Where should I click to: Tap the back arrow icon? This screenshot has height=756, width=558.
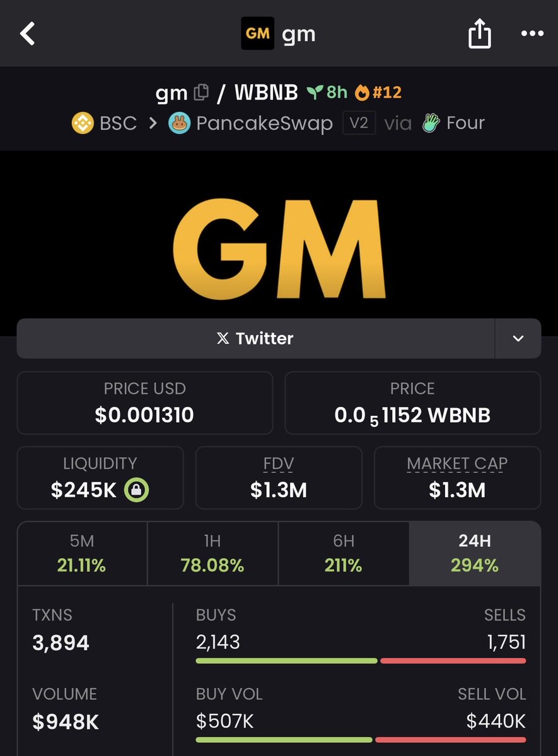[28, 34]
